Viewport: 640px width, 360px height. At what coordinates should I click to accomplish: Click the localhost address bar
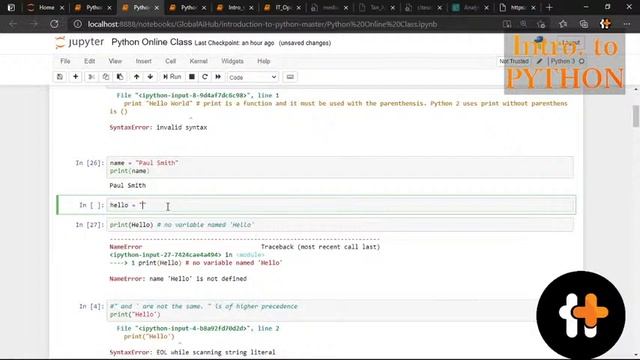point(261,24)
